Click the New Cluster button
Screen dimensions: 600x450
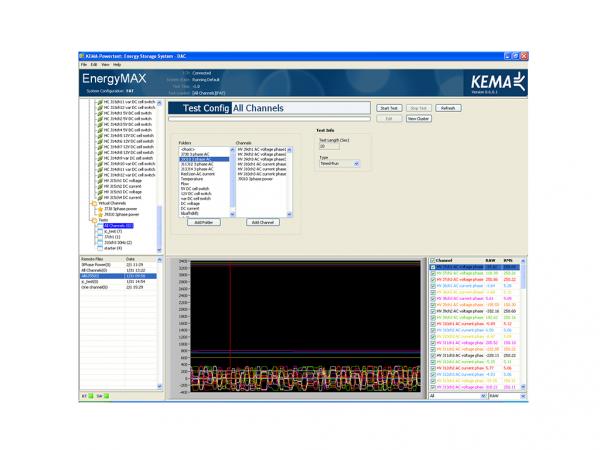tap(419, 119)
